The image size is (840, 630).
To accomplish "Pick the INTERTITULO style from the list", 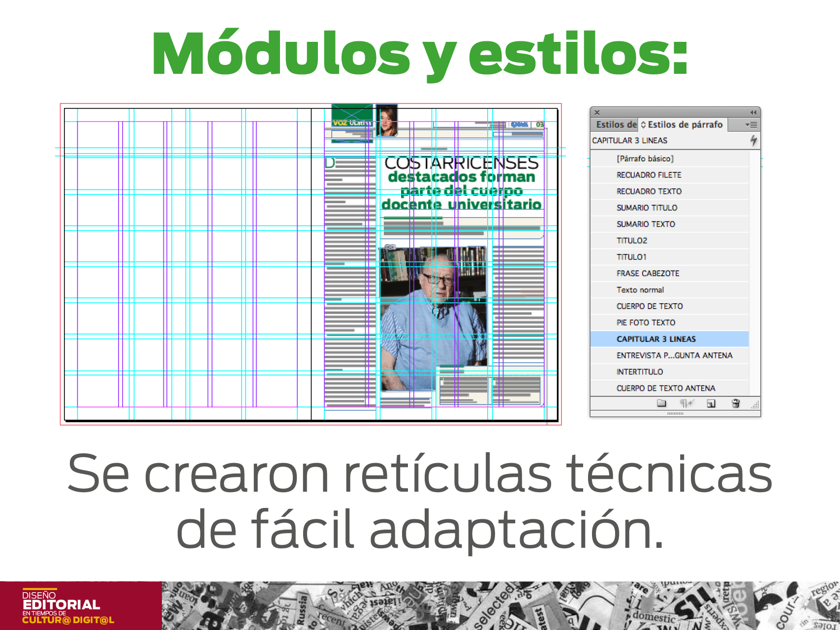I will tap(640, 372).
